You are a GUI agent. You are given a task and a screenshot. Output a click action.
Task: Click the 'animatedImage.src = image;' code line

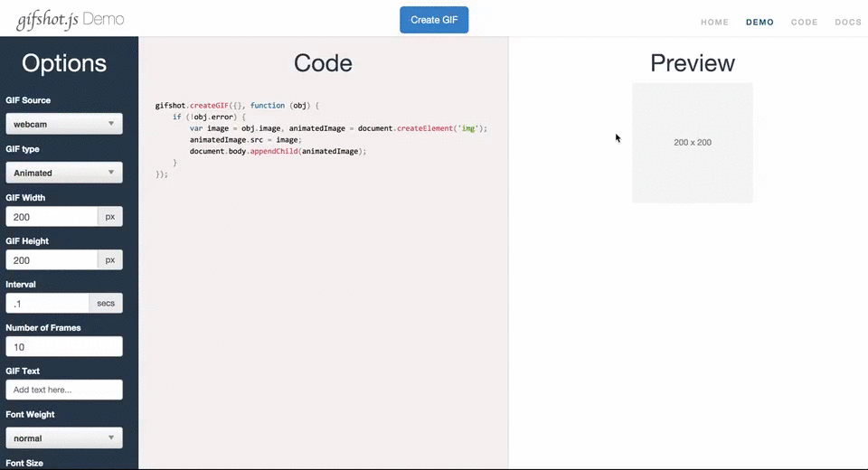pos(246,139)
